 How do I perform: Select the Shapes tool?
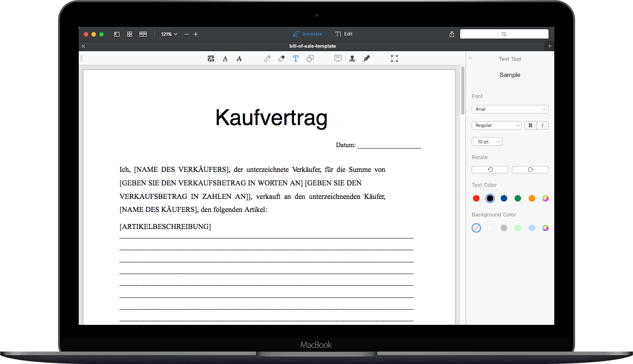point(310,58)
